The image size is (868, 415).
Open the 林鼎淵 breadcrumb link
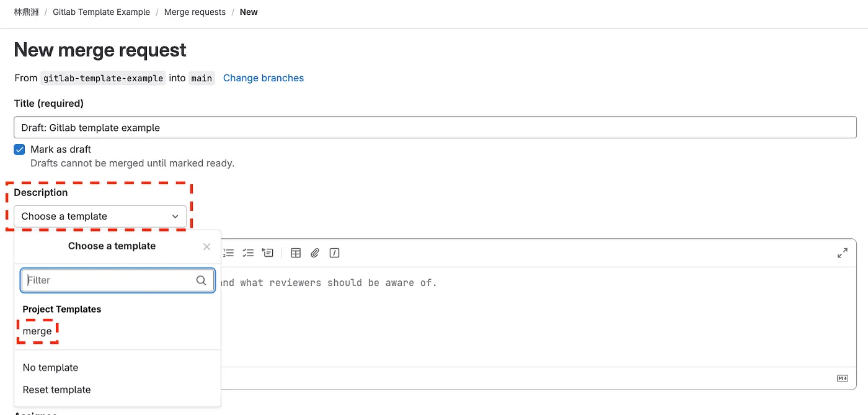point(27,12)
